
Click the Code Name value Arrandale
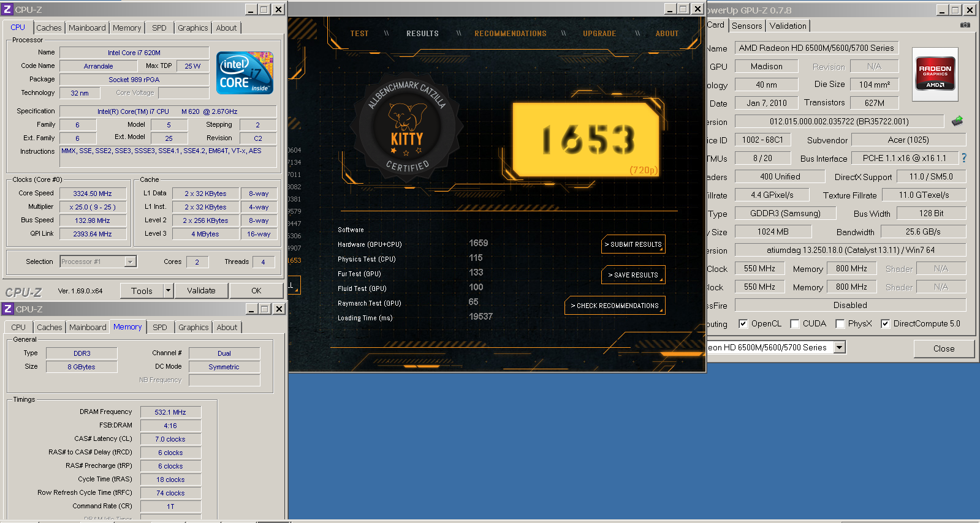pos(98,66)
